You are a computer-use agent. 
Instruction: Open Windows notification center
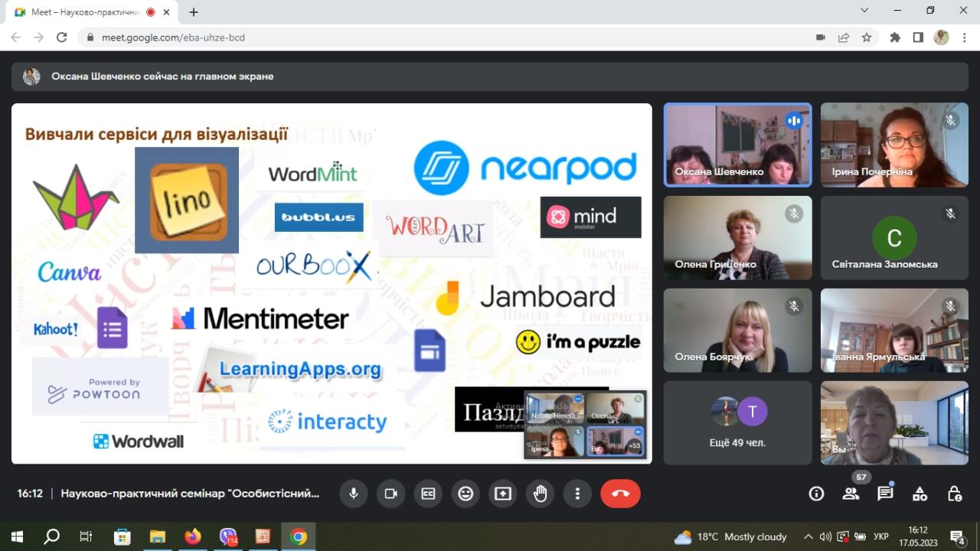coord(957,536)
